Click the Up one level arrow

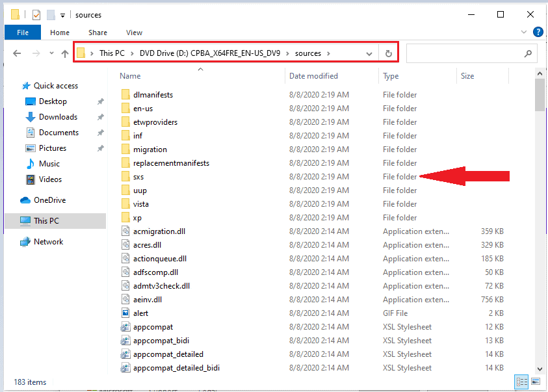64,54
